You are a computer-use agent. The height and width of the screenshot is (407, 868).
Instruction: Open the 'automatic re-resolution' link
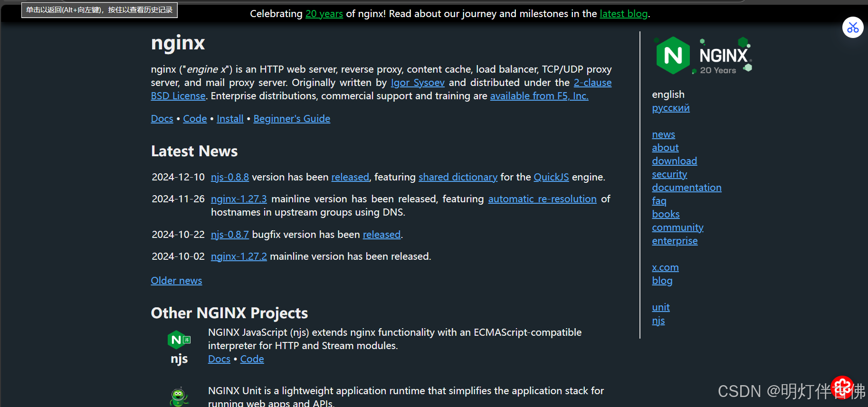pyautogui.click(x=543, y=199)
